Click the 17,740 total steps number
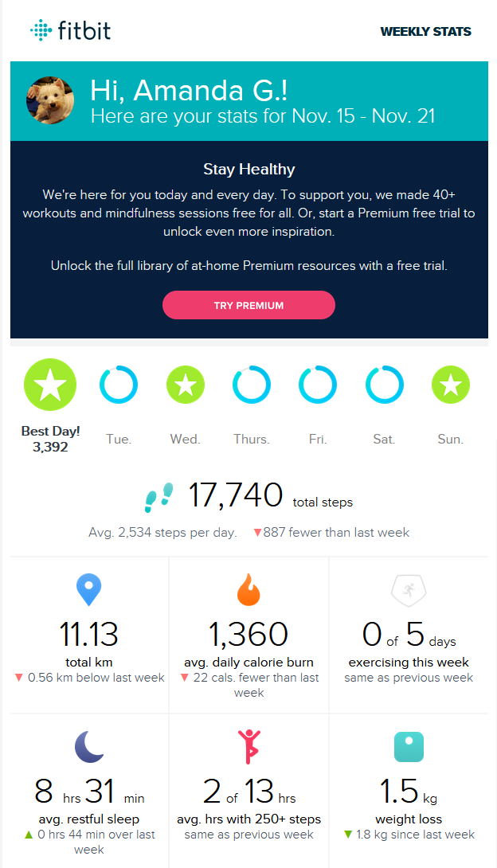This screenshot has height=868, width=497. coord(236,495)
